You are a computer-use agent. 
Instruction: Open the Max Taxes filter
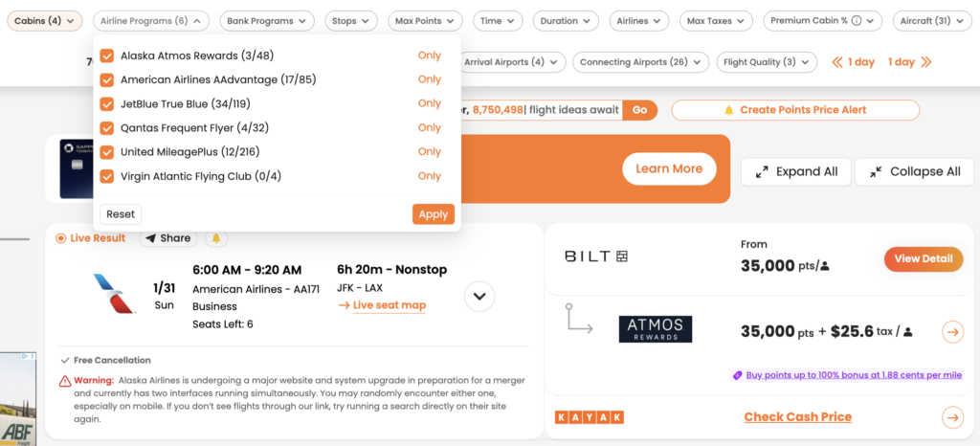click(716, 21)
